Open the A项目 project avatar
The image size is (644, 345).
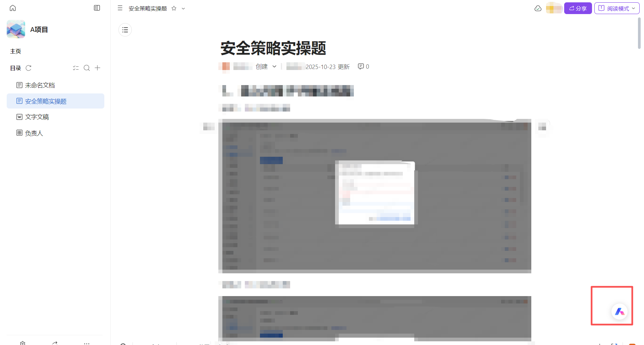tap(16, 29)
